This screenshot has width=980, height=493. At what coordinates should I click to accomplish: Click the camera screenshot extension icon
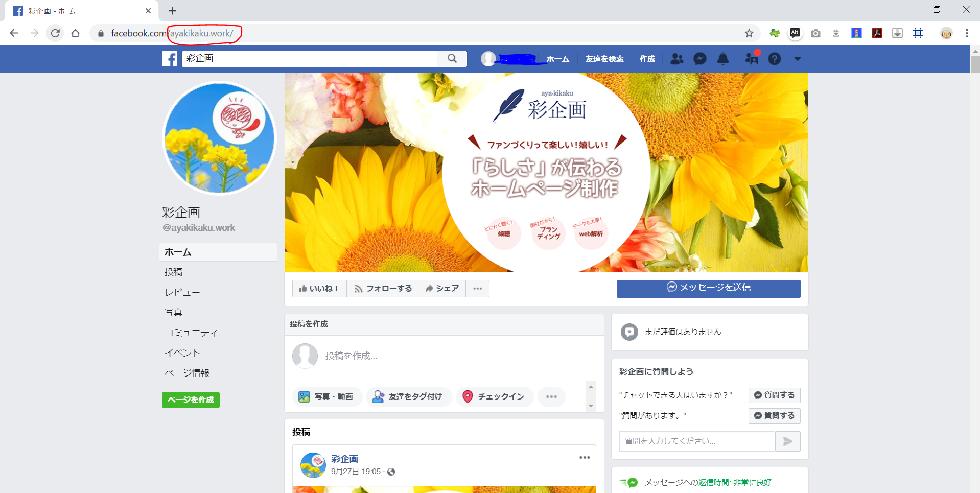coord(815,33)
